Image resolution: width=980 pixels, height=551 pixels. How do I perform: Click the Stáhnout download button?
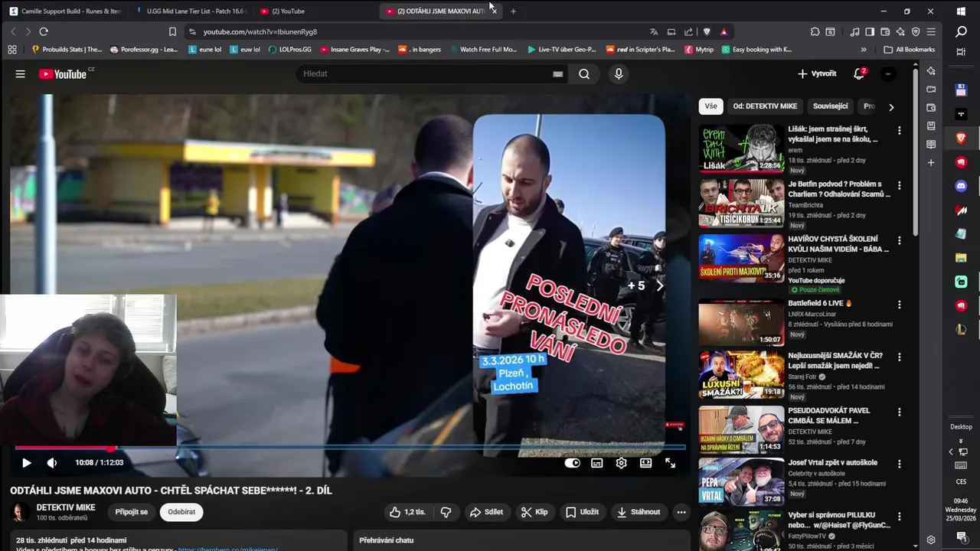tap(639, 512)
